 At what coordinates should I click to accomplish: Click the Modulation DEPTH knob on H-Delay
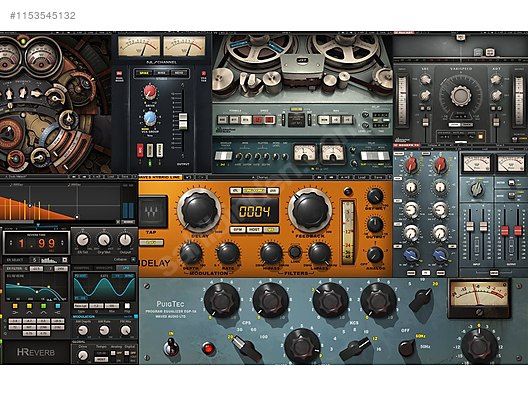pyautogui.click(x=191, y=253)
